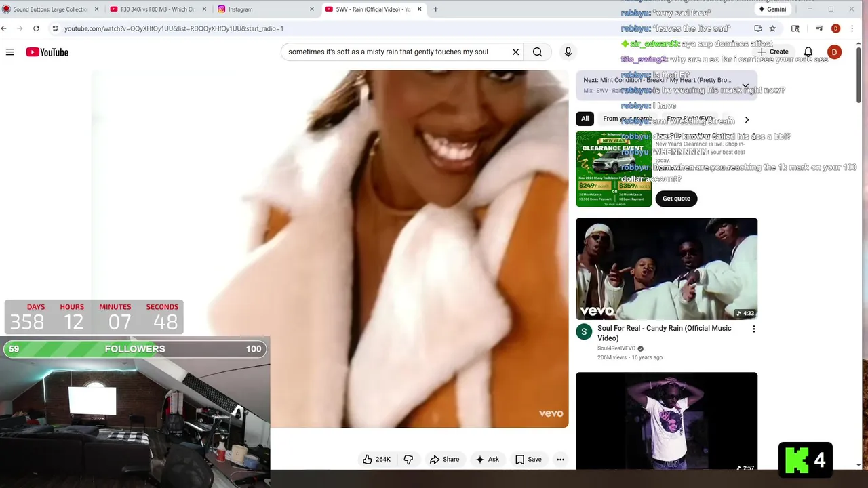Run search with the magnifier button
Image resolution: width=868 pixels, height=488 pixels.
538,52
